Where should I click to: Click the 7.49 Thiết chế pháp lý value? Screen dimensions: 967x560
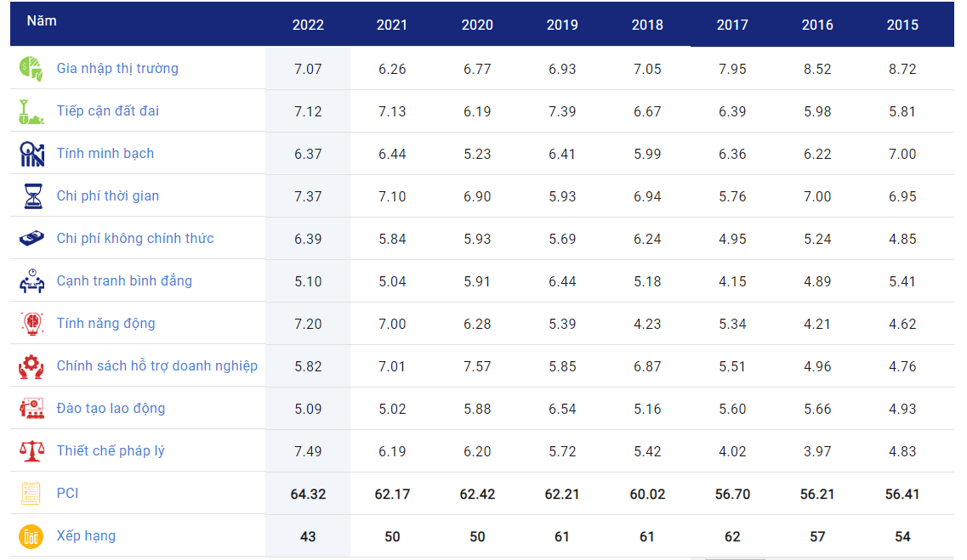click(x=308, y=451)
